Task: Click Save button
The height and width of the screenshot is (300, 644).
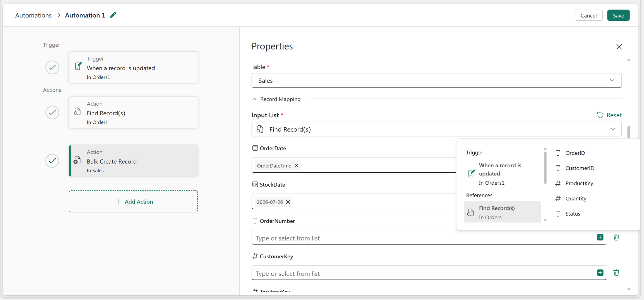Action: pyautogui.click(x=618, y=15)
